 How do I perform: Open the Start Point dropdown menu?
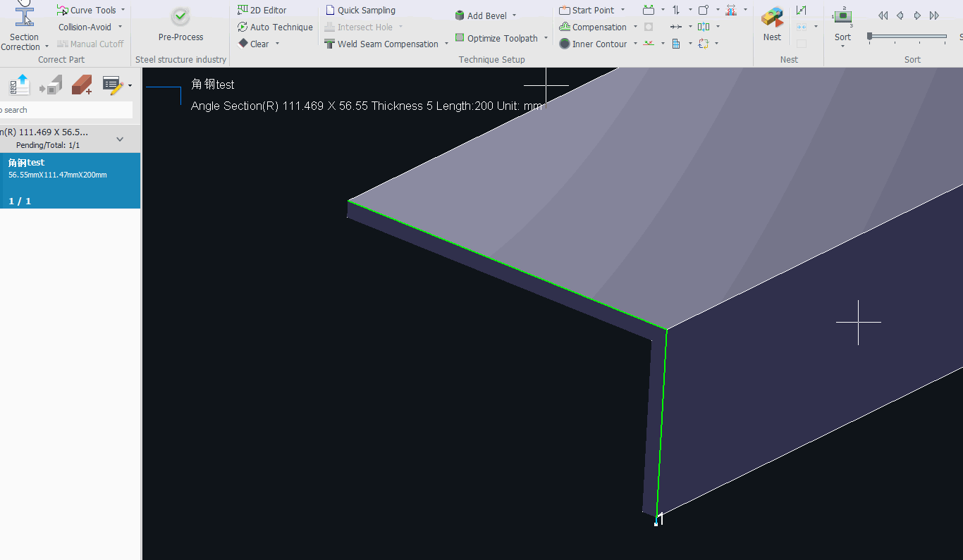[622, 10]
